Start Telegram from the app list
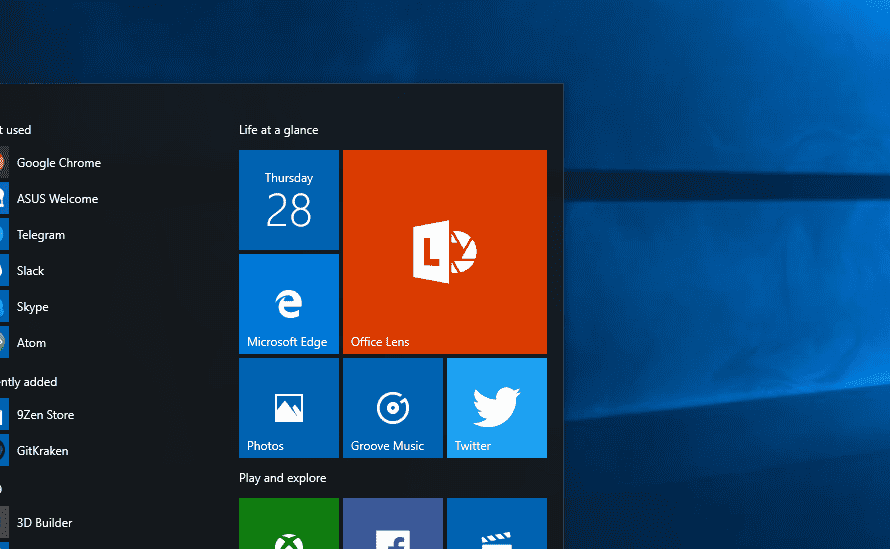 [40, 235]
